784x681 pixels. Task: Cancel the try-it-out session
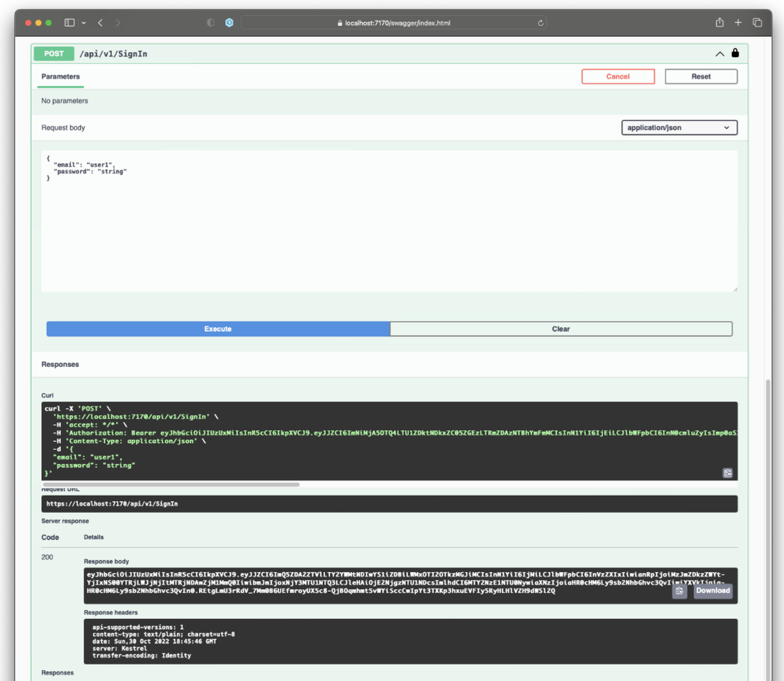(618, 76)
